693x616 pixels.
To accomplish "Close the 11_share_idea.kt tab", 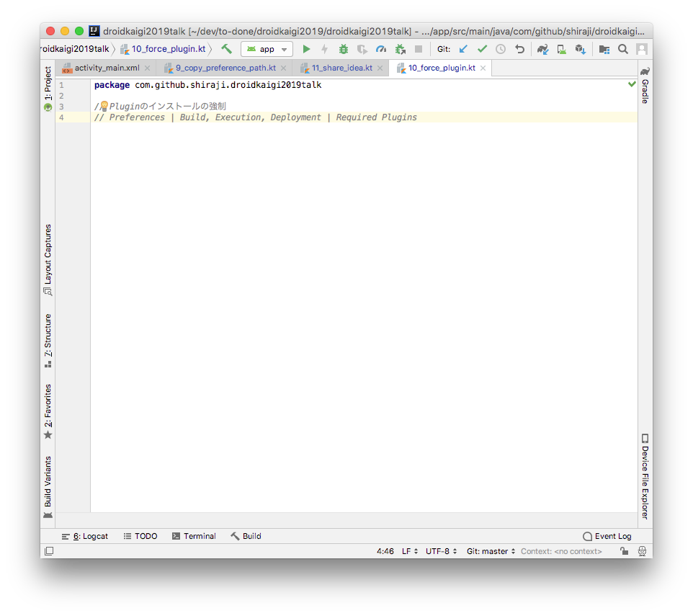I will pos(380,68).
